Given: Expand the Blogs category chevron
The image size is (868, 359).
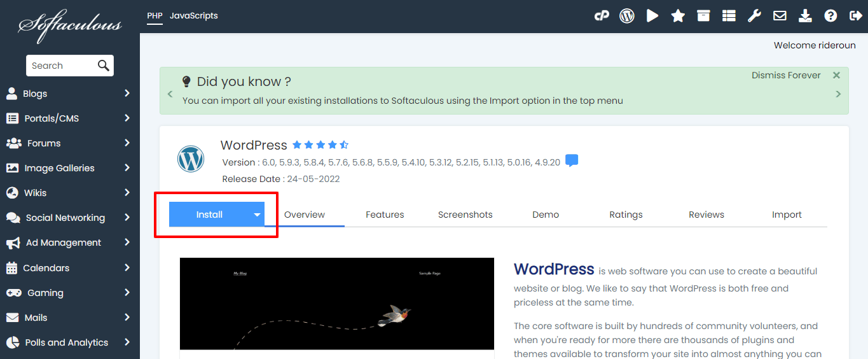Looking at the screenshot, I should (x=127, y=93).
